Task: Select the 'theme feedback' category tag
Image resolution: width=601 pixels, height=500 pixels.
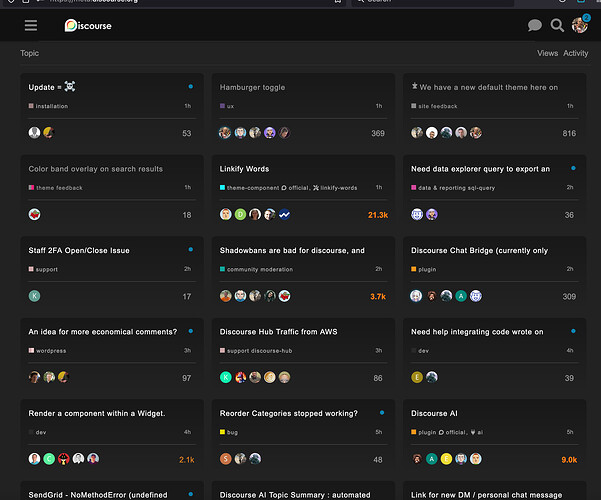Action: 56,188
